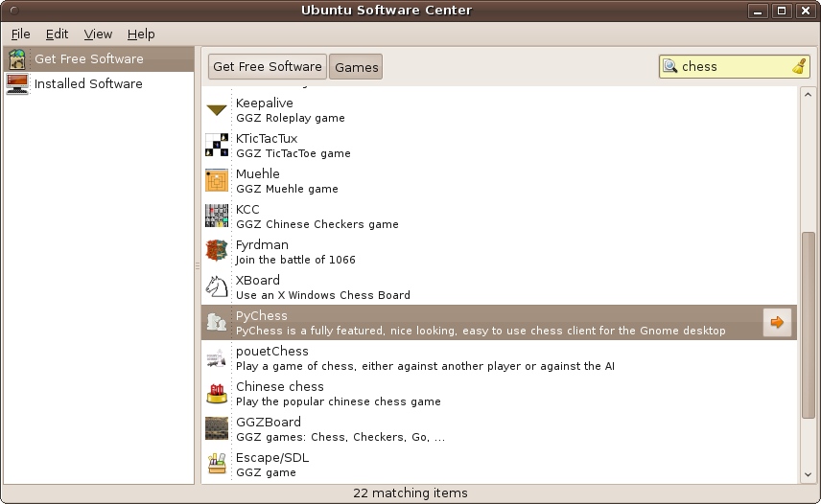
Task: Click the Muehle game icon
Action: tap(216, 180)
